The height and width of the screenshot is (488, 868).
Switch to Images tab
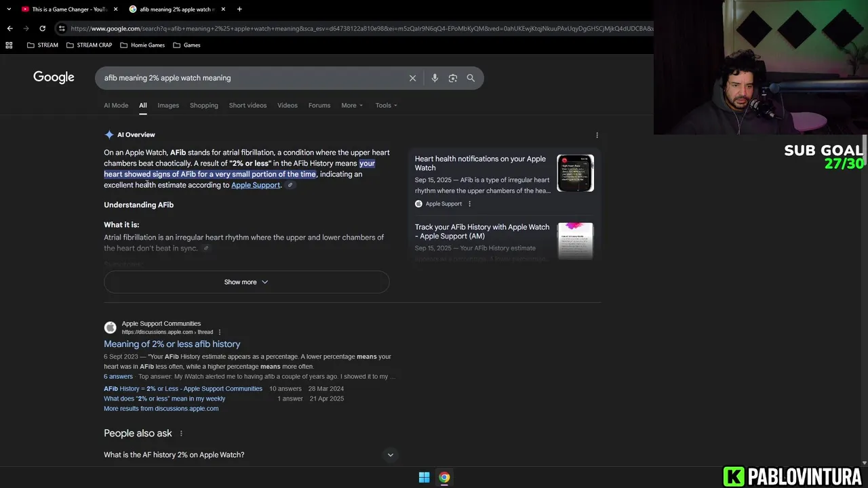click(x=168, y=106)
